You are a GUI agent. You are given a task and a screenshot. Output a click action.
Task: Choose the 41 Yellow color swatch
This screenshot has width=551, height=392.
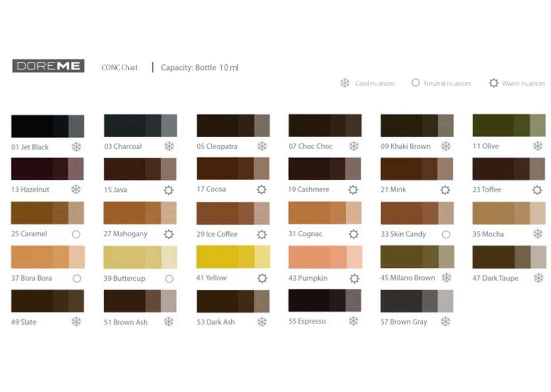(233, 257)
